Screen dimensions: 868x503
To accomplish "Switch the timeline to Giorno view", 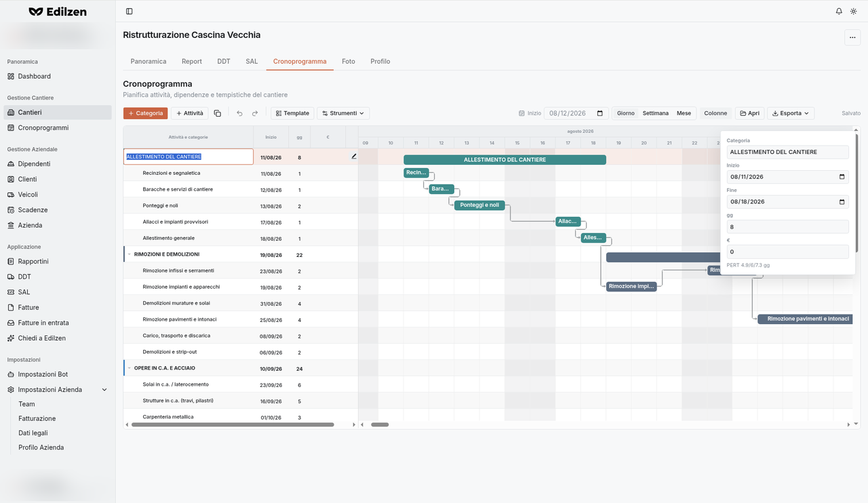I will coord(626,113).
